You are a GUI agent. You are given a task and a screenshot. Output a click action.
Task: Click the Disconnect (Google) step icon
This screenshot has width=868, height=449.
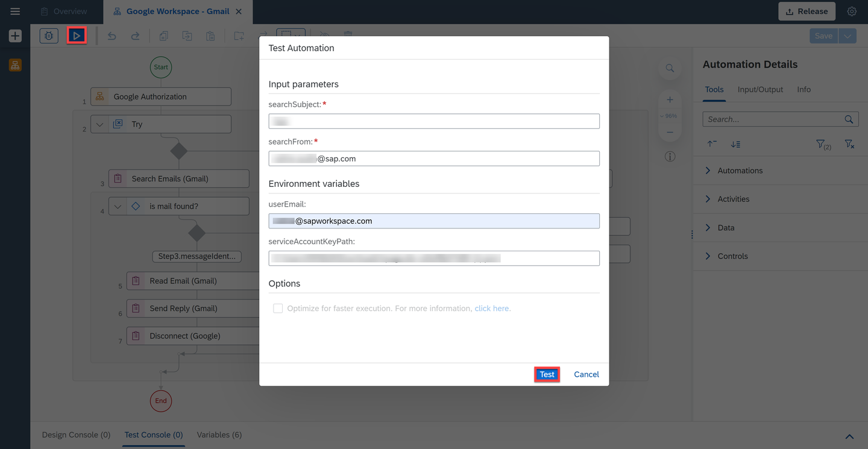click(136, 336)
